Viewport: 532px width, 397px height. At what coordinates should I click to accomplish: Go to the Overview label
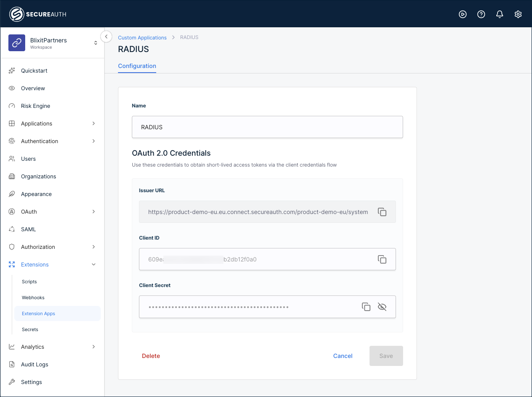coord(33,88)
